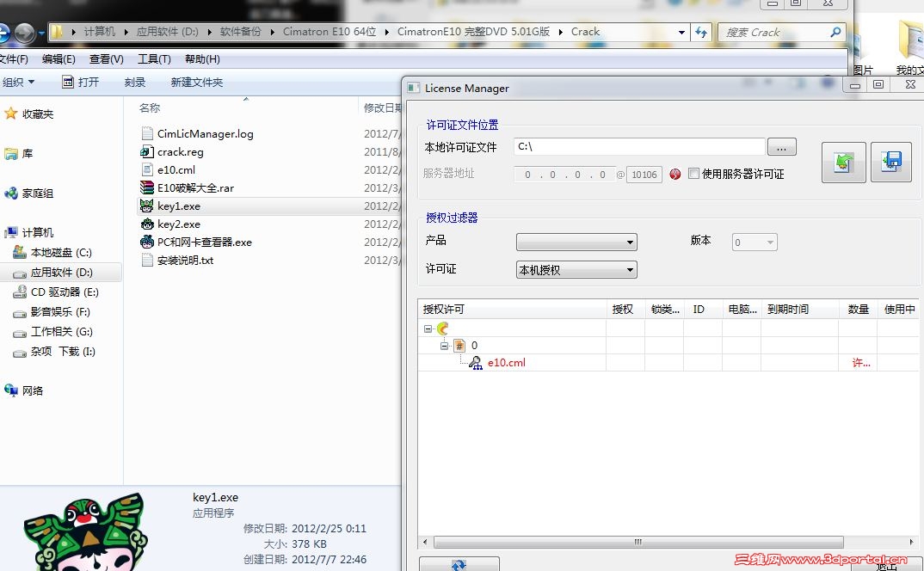Click Cimatron E10 64位 in address path

point(330,32)
